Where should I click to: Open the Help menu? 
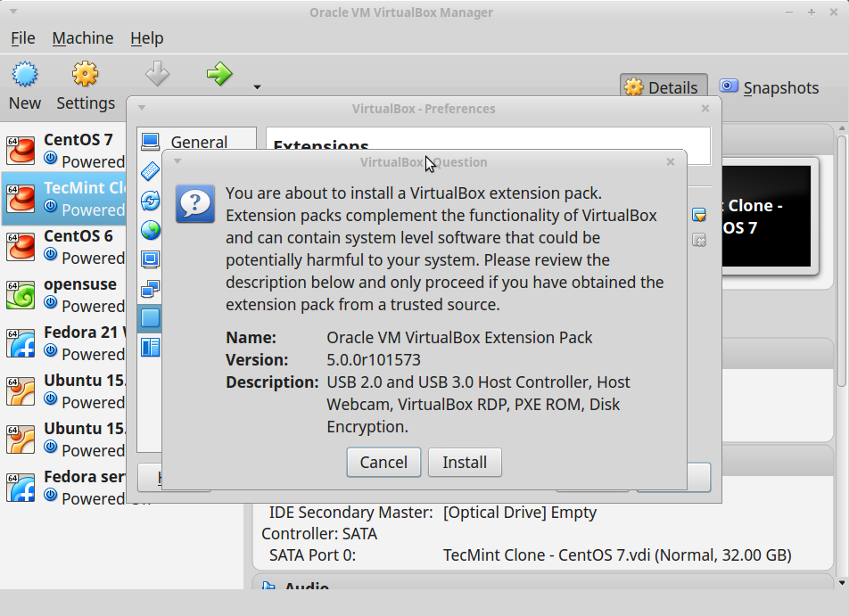[147, 38]
